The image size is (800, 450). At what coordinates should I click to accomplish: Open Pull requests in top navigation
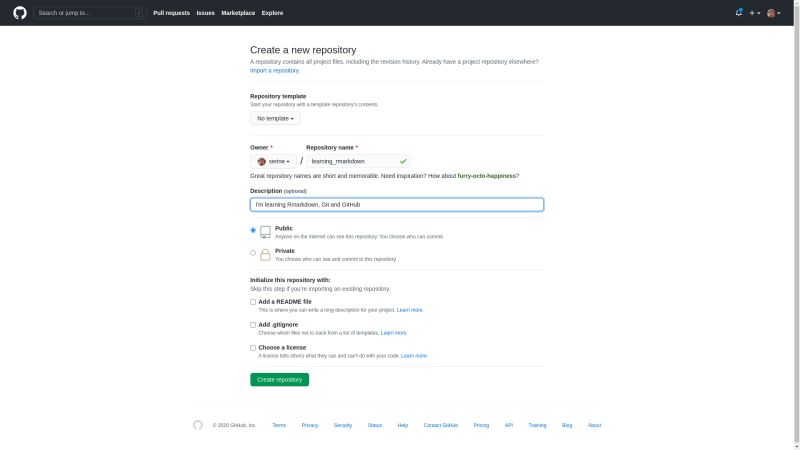tap(171, 13)
